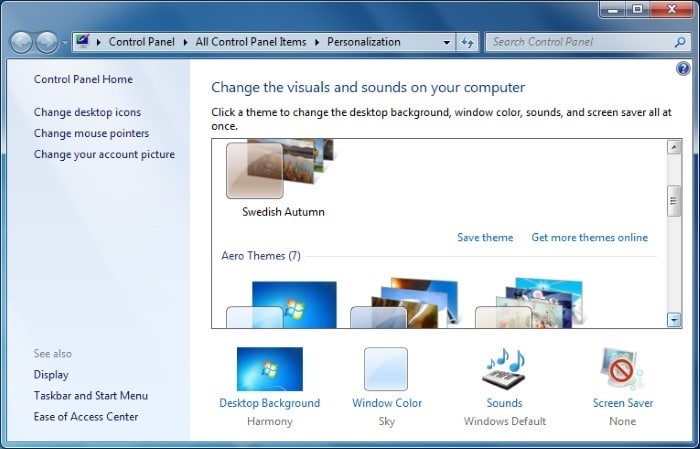Screen dimensions: 700x449
Task: Click the Screen Saver icon
Action: (622, 369)
